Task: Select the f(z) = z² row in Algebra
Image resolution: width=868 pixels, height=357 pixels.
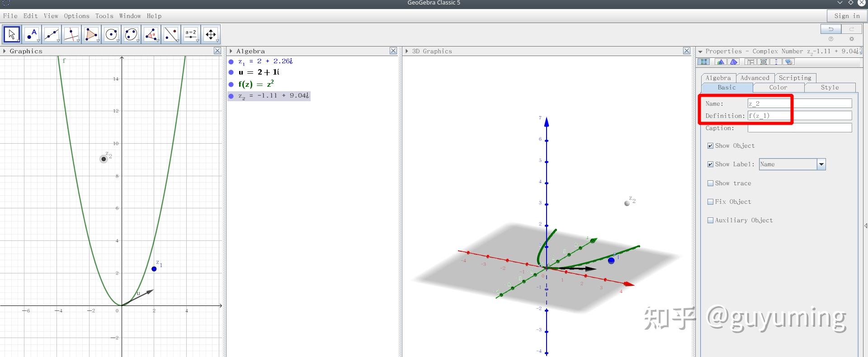Action: pyautogui.click(x=256, y=84)
